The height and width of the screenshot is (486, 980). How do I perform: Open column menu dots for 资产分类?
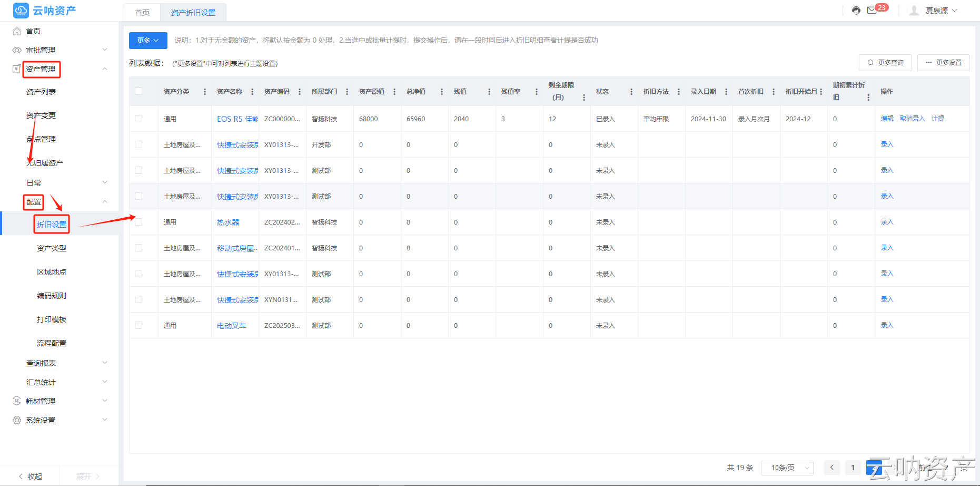[205, 92]
